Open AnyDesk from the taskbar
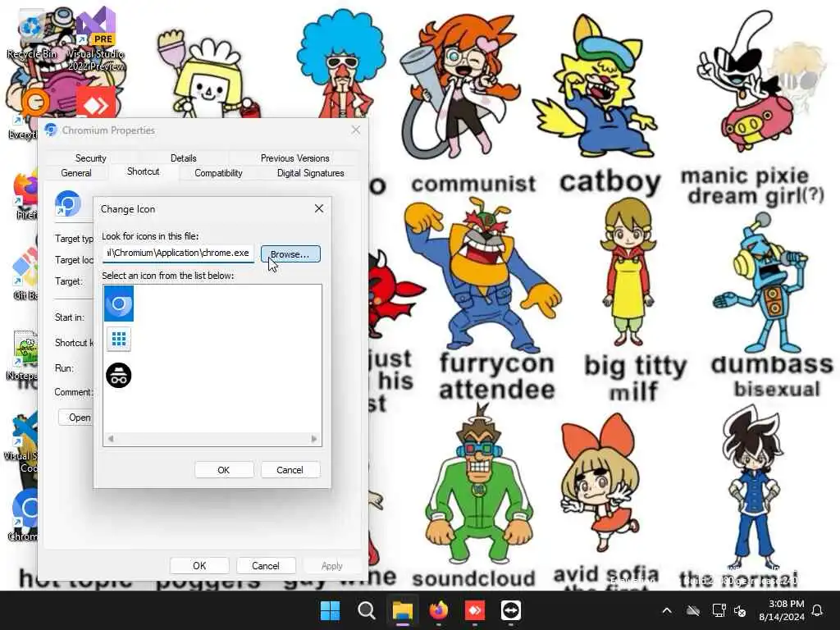Screen dimensions: 840x630 pos(475,610)
